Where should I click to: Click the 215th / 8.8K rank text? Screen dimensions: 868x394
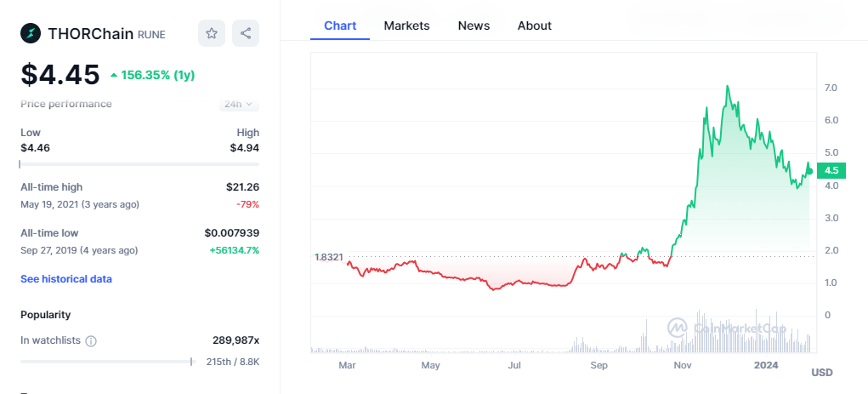232,362
